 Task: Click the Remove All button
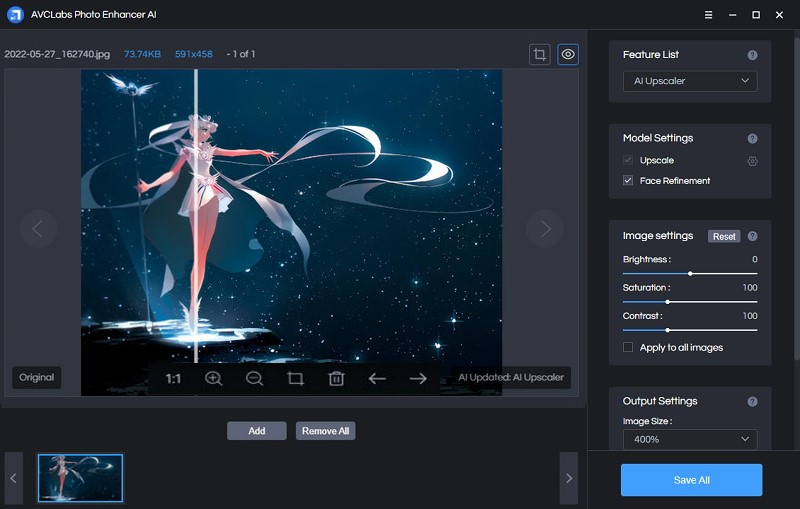coord(326,431)
